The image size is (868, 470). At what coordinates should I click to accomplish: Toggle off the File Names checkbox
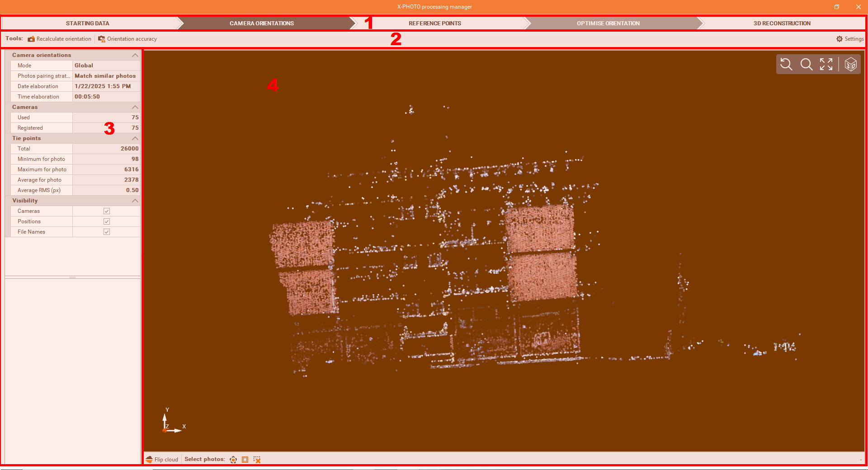pos(106,232)
